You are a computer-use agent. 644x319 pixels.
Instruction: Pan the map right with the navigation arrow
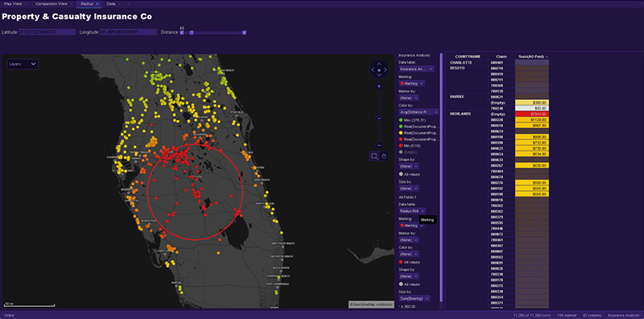(x=385, y=70)
